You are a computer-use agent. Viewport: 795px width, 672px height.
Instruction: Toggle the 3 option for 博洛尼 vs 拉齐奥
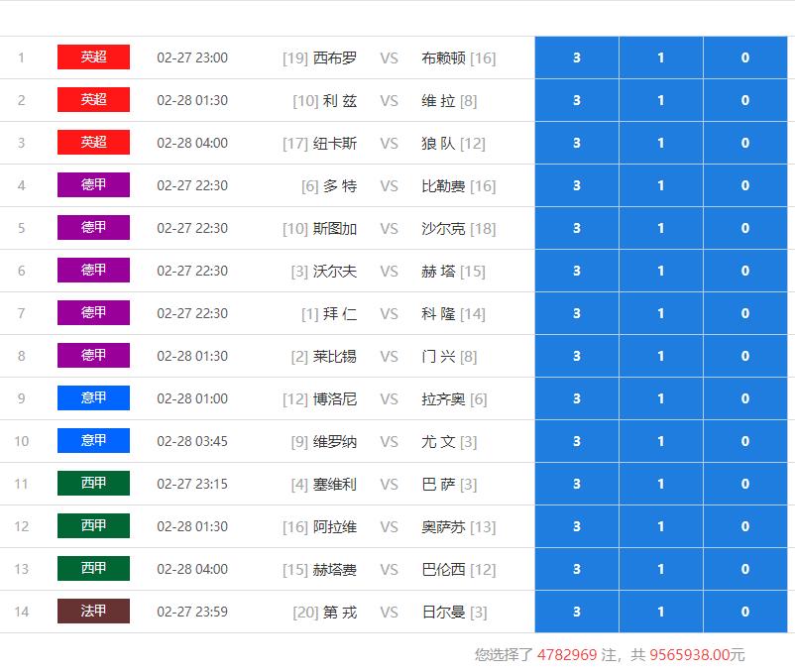[577, 398]
